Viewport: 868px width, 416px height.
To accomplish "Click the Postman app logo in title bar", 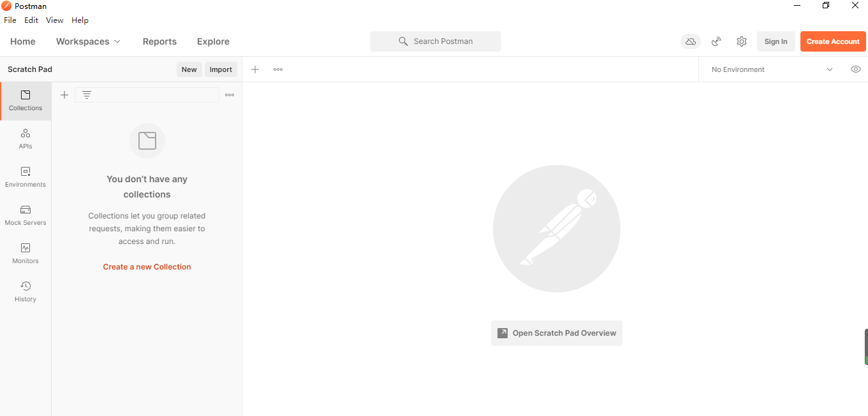I will click(6, 6).
